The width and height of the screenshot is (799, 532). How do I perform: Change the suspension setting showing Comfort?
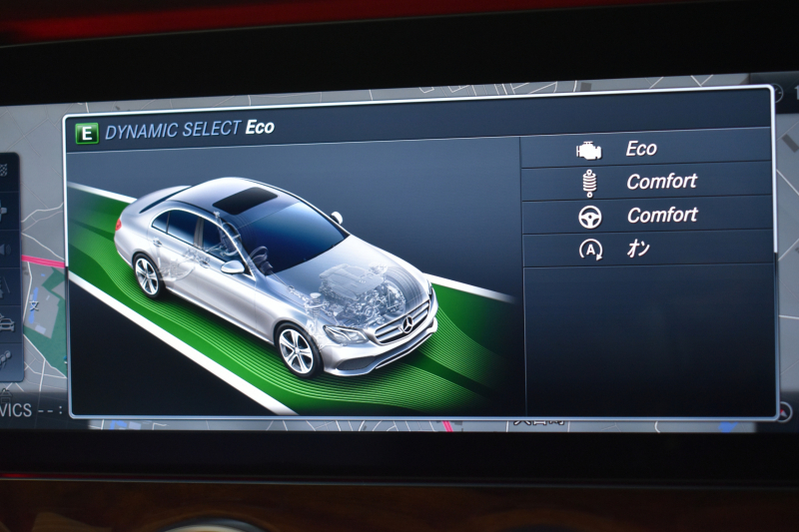[661, 183]
